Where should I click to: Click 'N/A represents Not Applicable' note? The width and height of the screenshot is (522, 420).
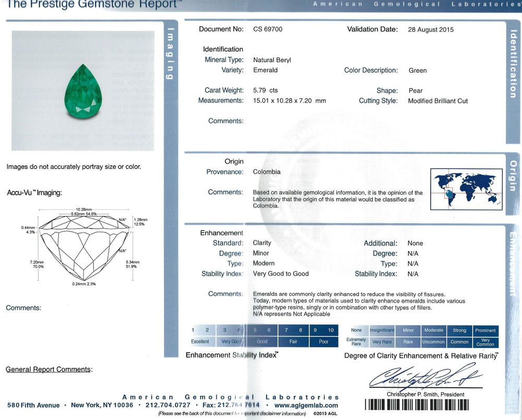coord(292,314)
